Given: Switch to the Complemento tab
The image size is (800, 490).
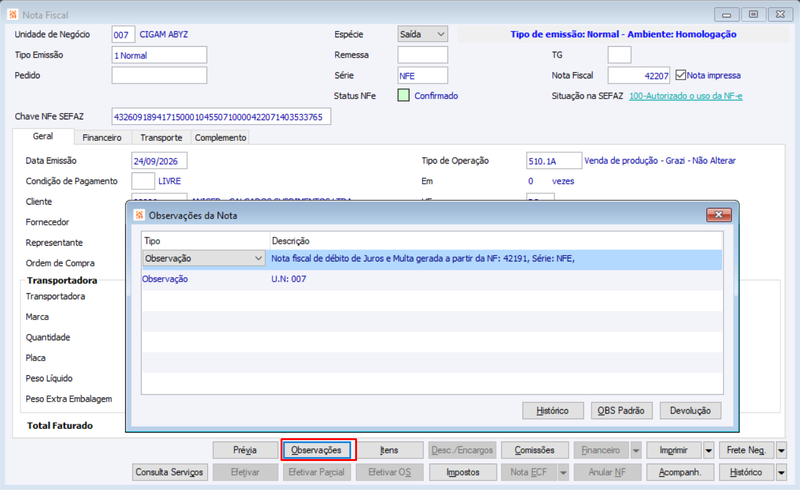Looking at the screenshot, I should [220, 137].
